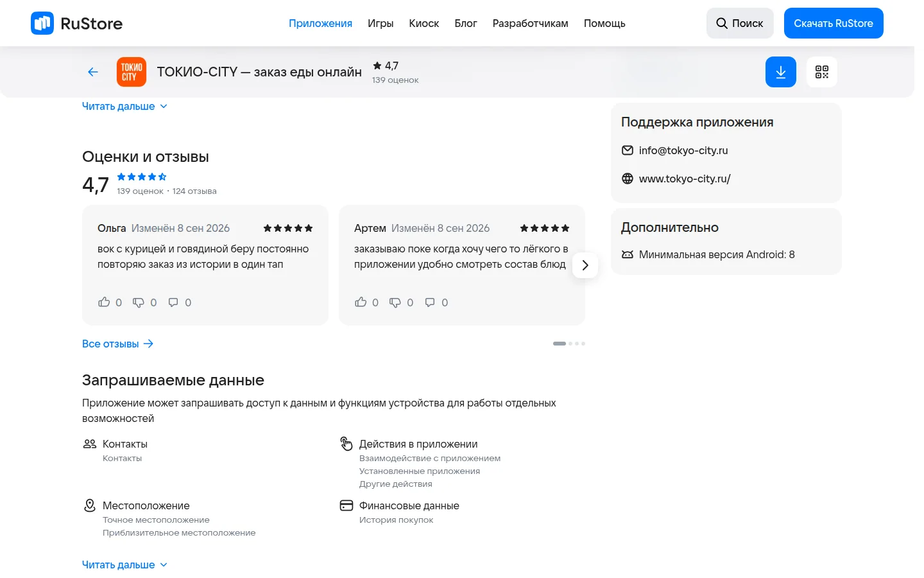Open the Помощь section
This screenshot has width=924, height=578.
point(604,23)
